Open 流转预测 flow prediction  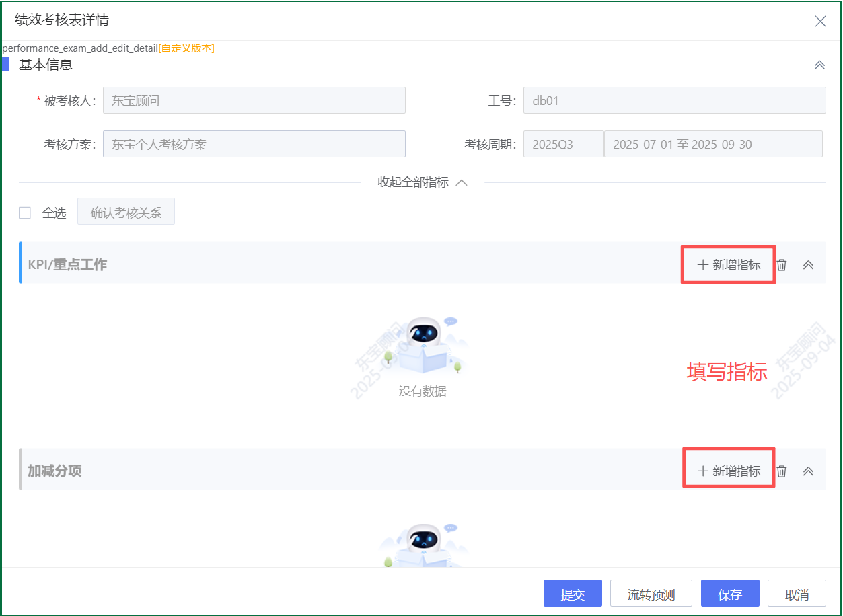click(651, 594)
